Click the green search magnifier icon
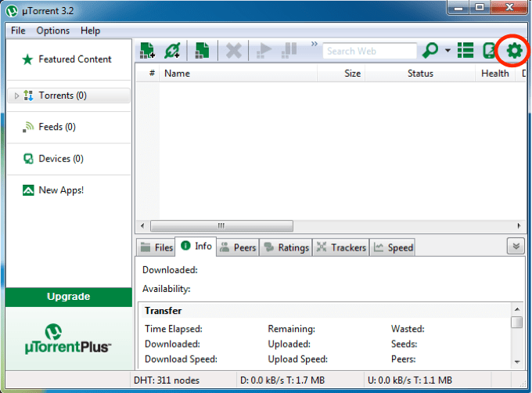The image size is (532, 393). click(x=430, y=52)
